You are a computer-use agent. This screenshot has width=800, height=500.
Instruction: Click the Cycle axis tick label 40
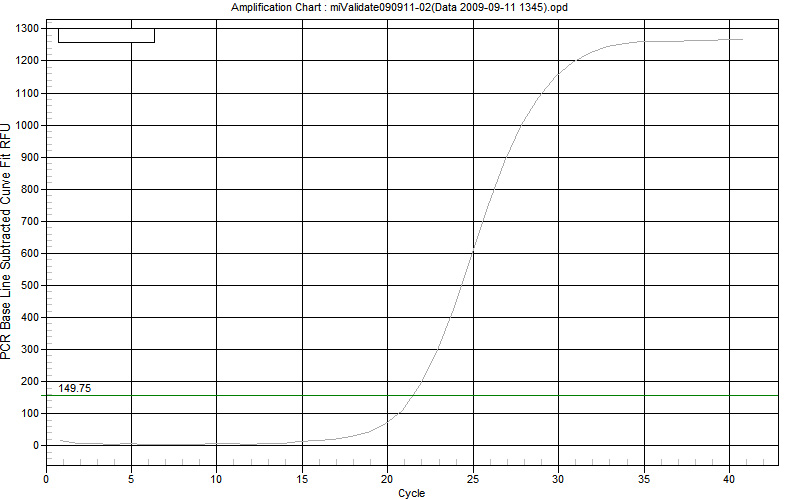pos(729,479)
